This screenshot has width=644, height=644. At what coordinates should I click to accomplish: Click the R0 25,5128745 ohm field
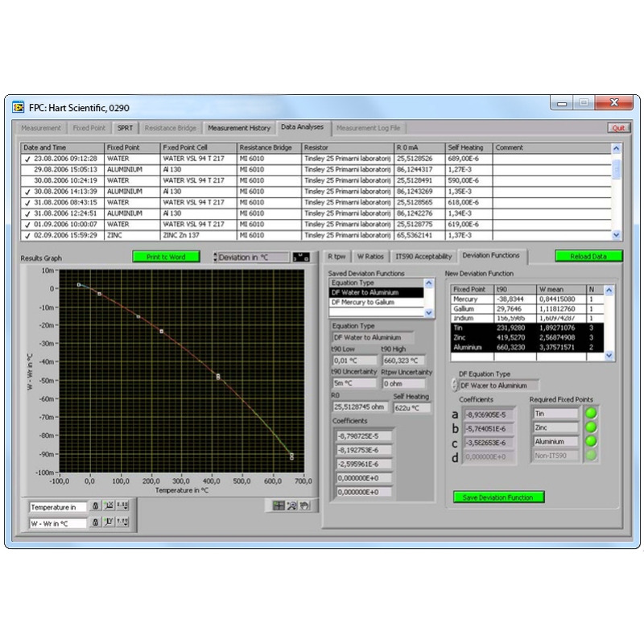point(360,407)
